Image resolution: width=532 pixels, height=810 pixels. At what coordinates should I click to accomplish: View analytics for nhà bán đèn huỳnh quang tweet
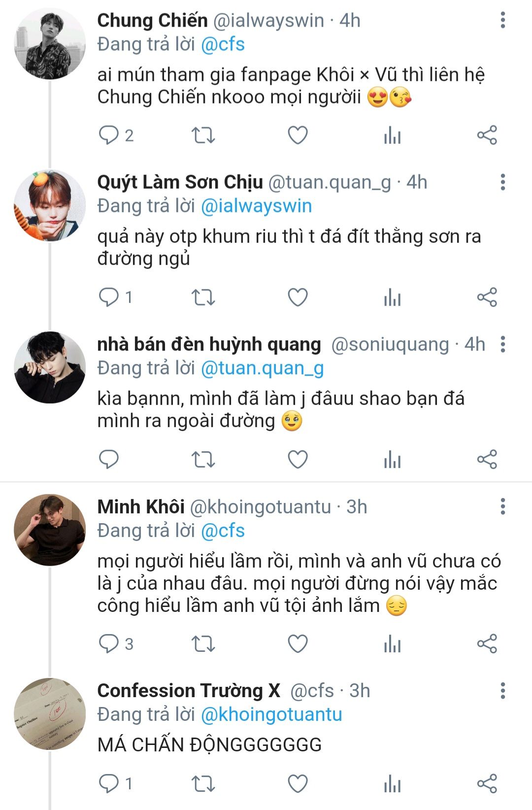point(392,459)
